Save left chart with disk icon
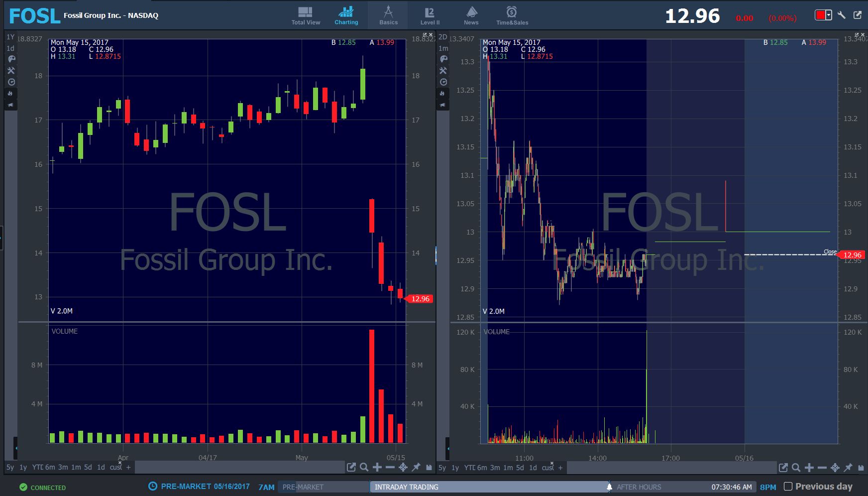Image resolution: width=868 pixels, height=496 pixels. coord(429,467)
